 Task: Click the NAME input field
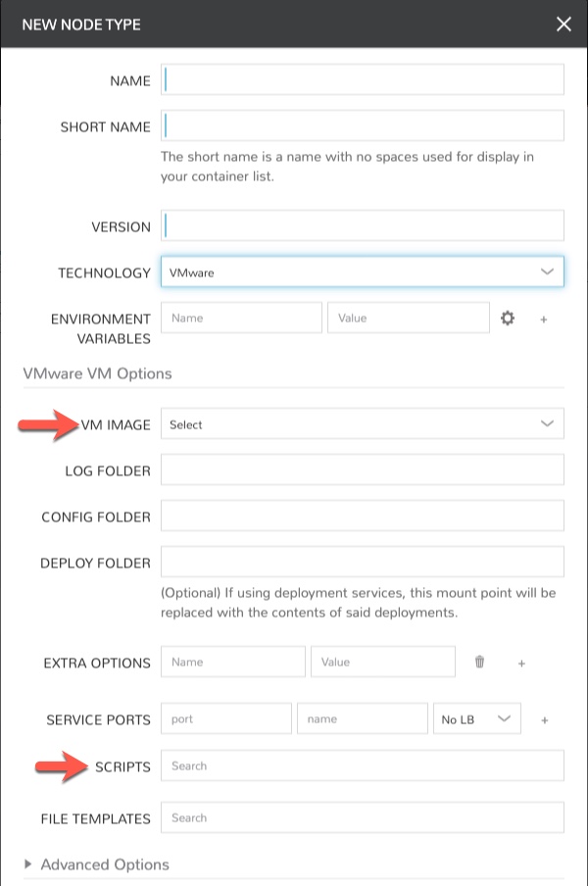click(363, 80)
